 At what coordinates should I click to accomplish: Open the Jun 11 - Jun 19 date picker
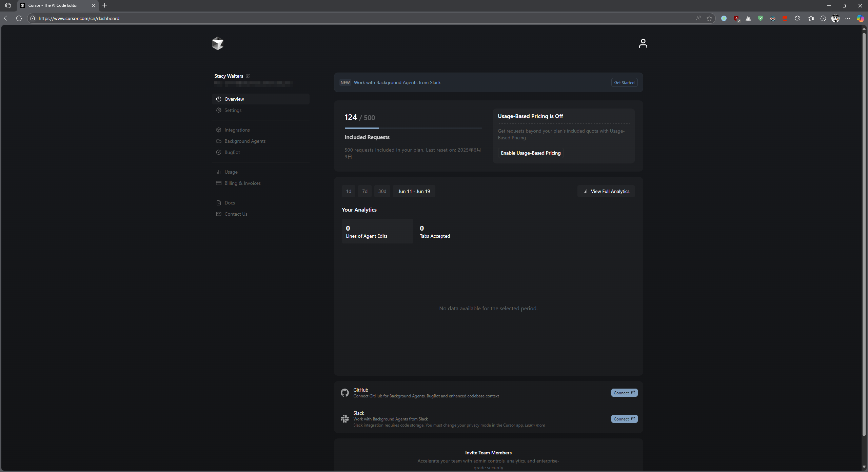[x=414, y=191]
